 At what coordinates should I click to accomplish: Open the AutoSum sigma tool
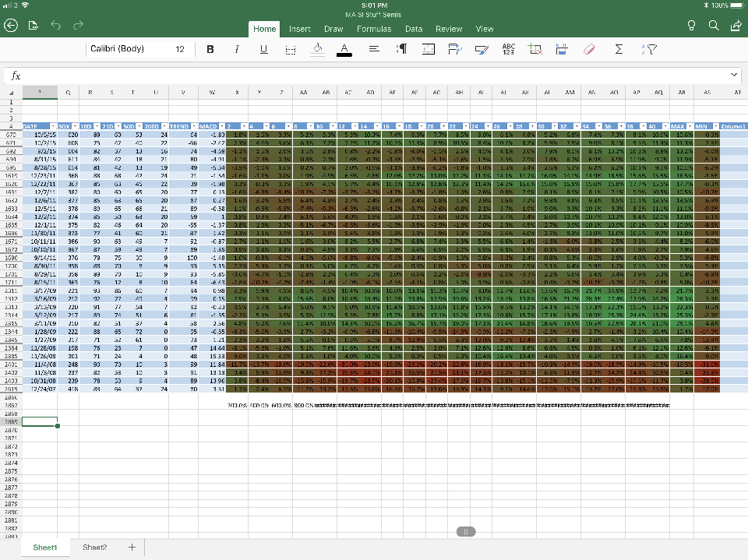coord(619,49)
